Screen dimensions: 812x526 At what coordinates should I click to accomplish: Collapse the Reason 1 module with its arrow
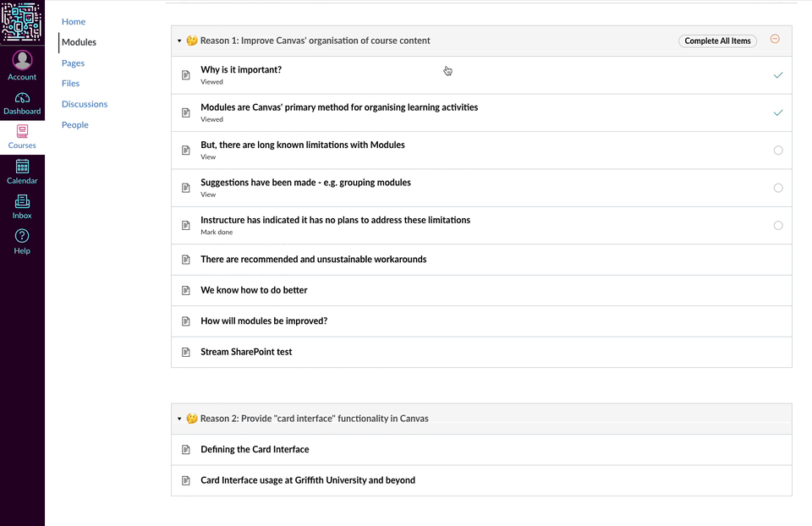point(179,41)
